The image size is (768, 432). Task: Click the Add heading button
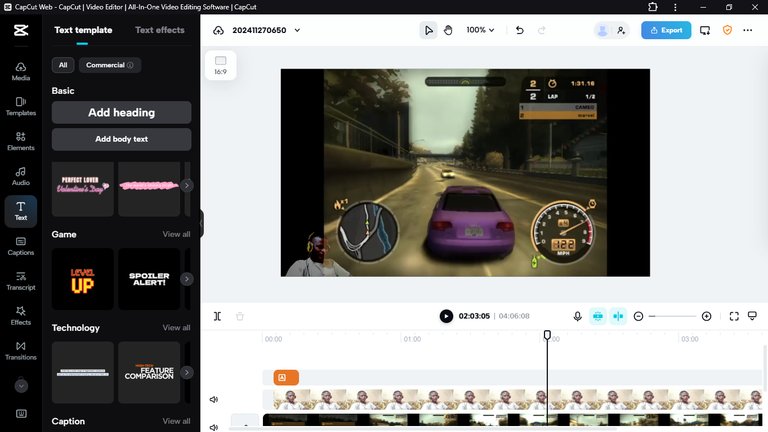click(121, 113)
